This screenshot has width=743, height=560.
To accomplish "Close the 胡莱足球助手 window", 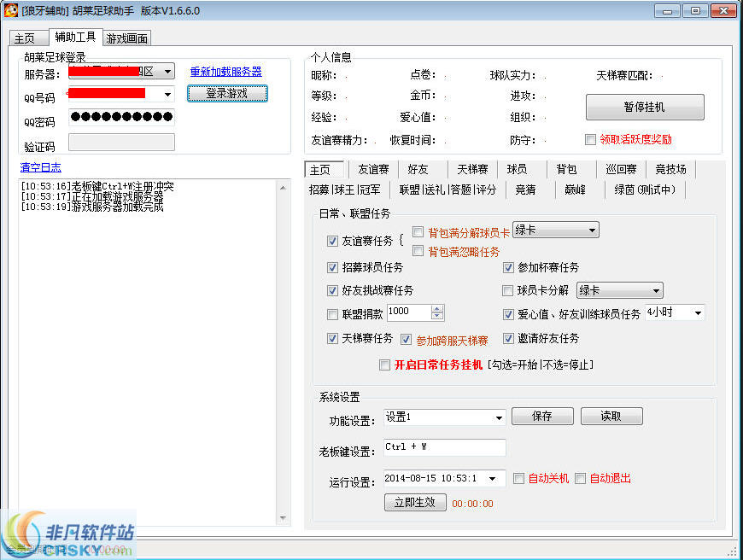I will [723, 10].
